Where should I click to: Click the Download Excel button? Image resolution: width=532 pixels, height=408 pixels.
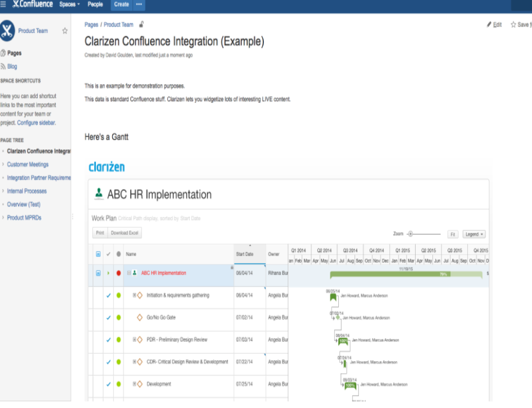click(x=125, y=233)
